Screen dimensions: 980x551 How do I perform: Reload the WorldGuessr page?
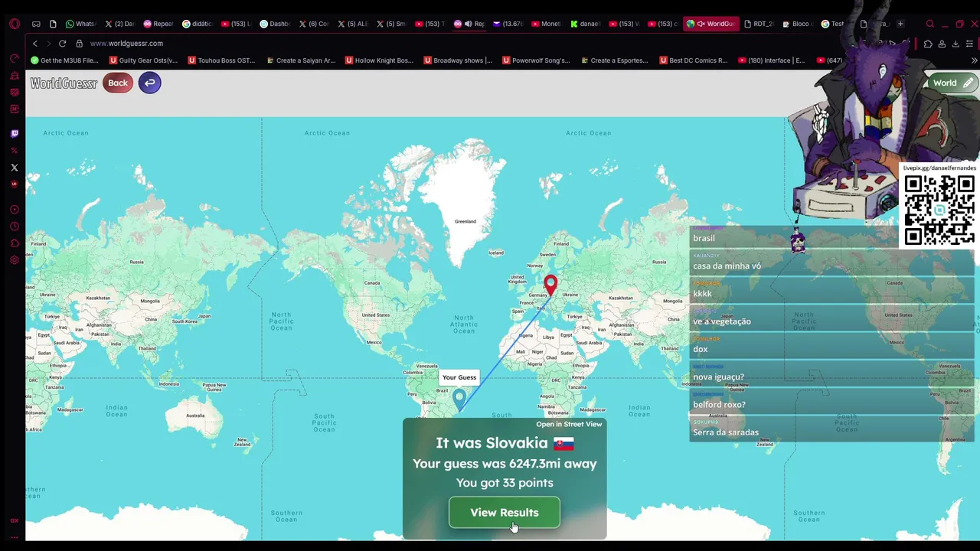(62, 44)
